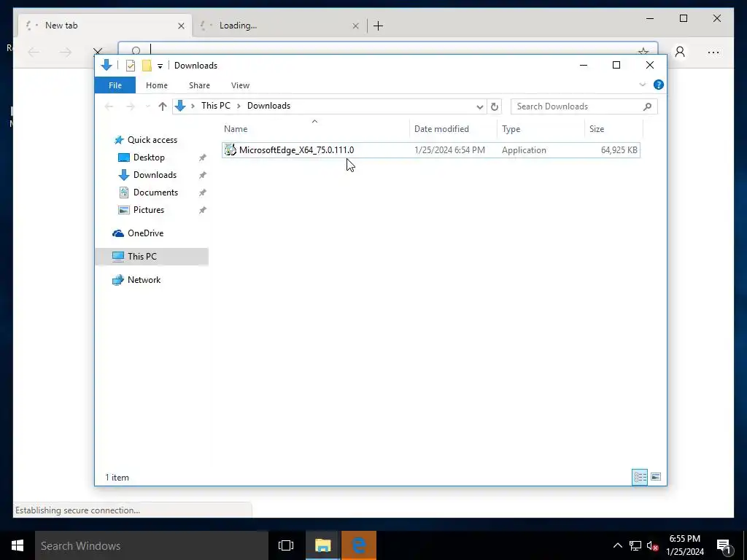Open Customize Quick Access Toolbar dropdown
This screenshot has width=747, height=560.
160,66
